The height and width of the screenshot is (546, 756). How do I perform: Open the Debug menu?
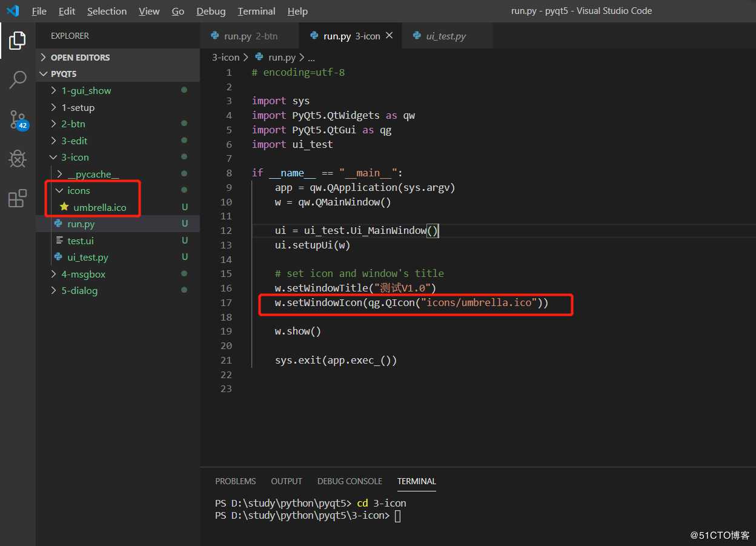point(211,11)
